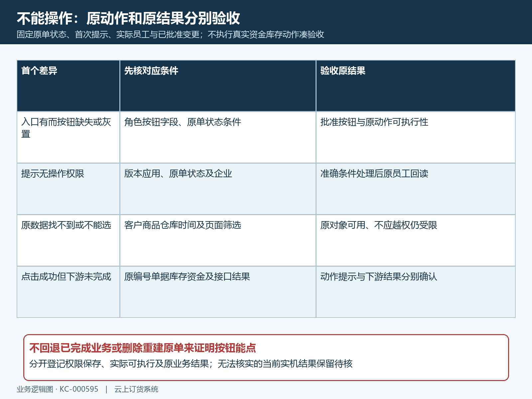Click the title 不能操作：原动作和原结果分别验收
This screenshot has height=399, width=532.
[x=128, y=18]
